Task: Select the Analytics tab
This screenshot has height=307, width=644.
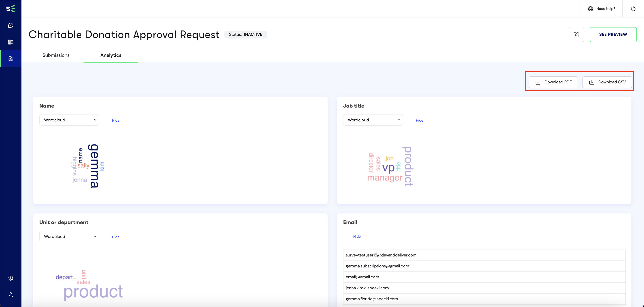Action: pyautogui.click(x=110, y=55)
